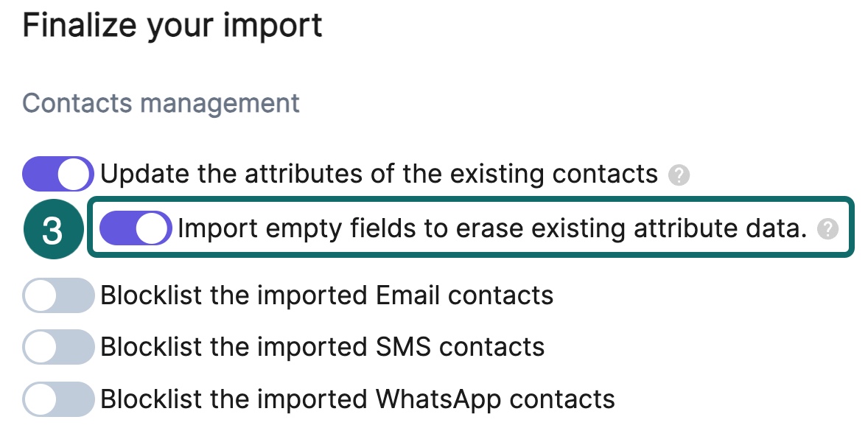The image size is (868, 442).
Task: Click the "Update the attributes of the existing contacts" label
Action: [379, 175]
